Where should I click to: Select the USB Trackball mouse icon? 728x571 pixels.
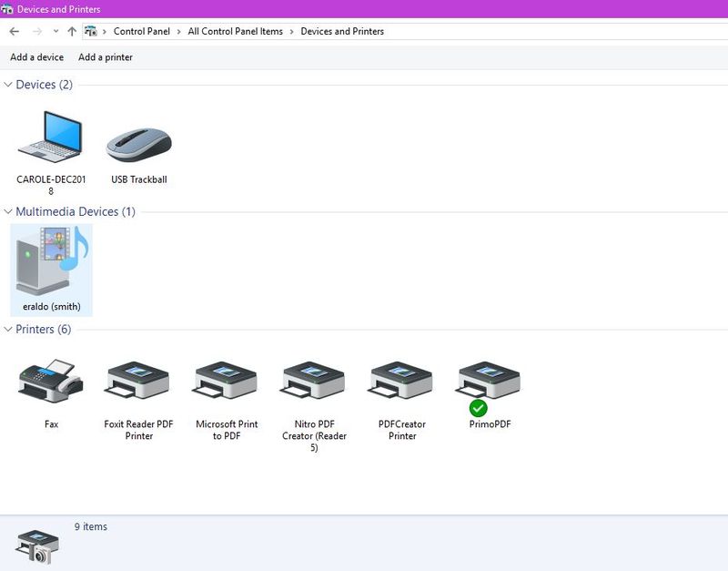pyautogui.click(x=138, y=143)
